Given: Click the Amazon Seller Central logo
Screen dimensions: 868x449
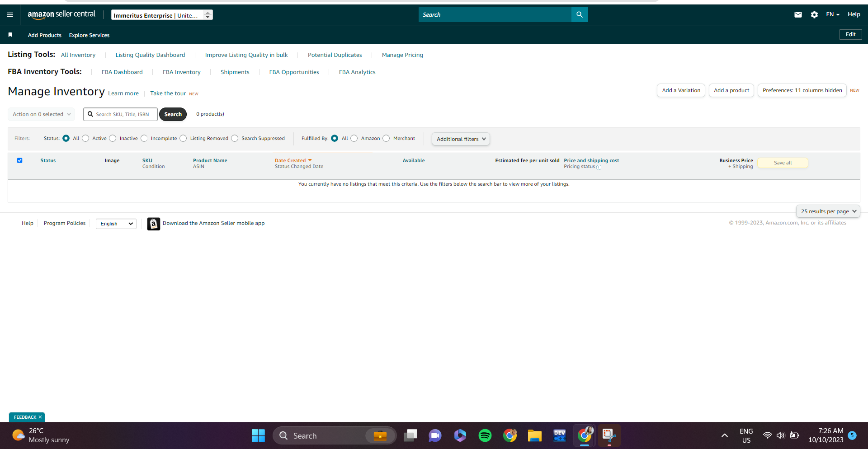Looking at the screenshot, I should click(61, 14).
